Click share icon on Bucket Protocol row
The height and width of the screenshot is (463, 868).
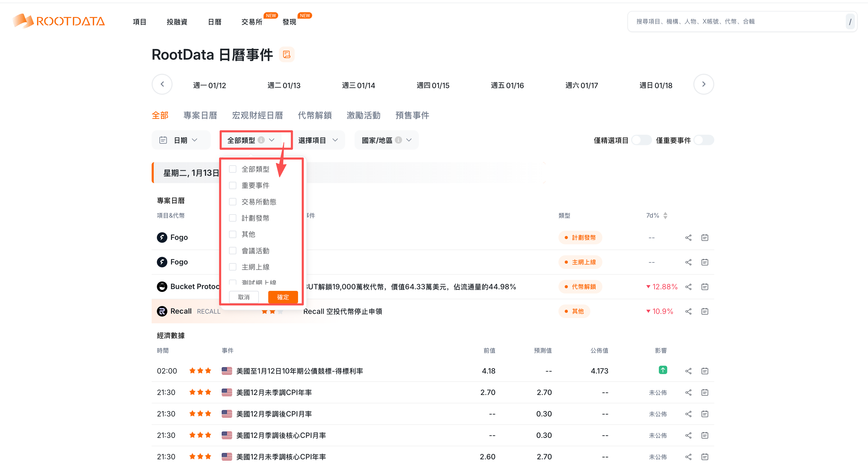[x=688, y=287]
